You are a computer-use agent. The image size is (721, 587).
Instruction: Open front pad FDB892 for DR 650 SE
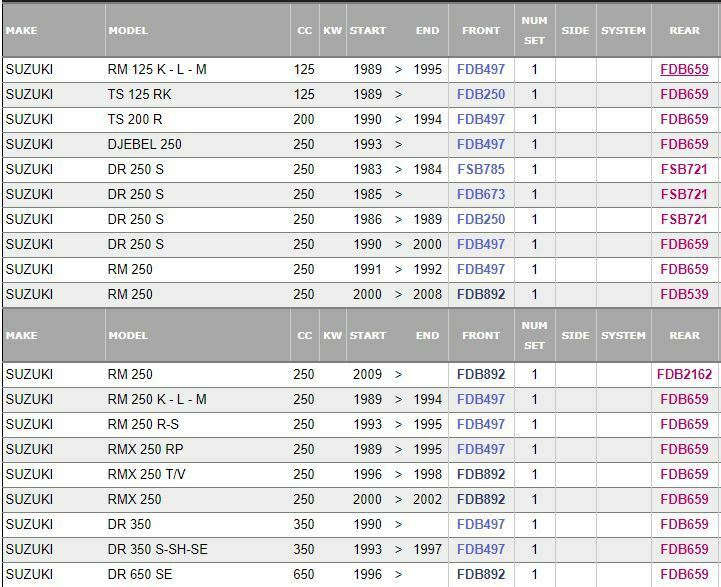click(481, 574)
